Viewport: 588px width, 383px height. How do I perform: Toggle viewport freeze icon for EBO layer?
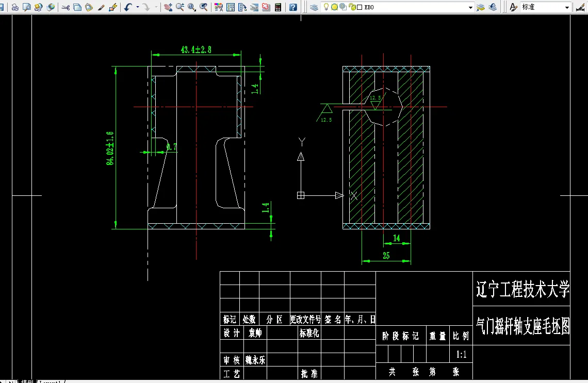(343, 7)
